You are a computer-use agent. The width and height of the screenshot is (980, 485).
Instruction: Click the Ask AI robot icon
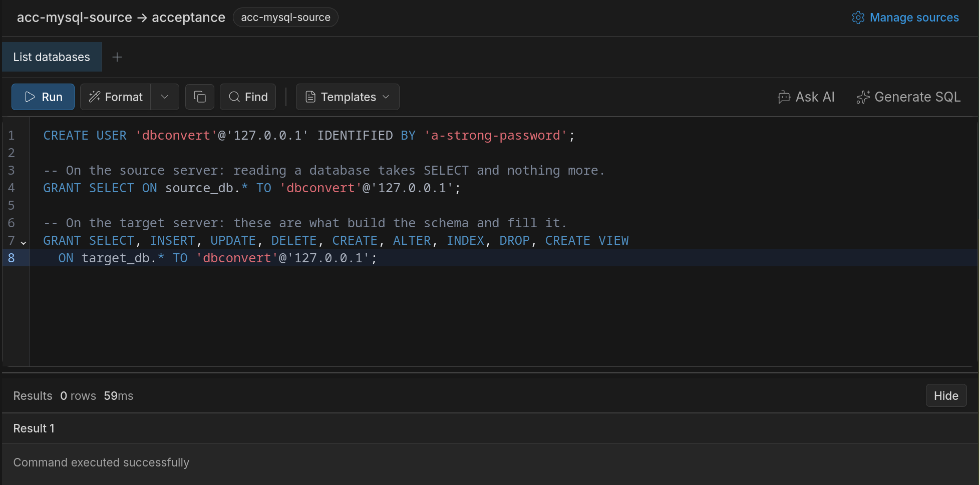click(784, 97)
